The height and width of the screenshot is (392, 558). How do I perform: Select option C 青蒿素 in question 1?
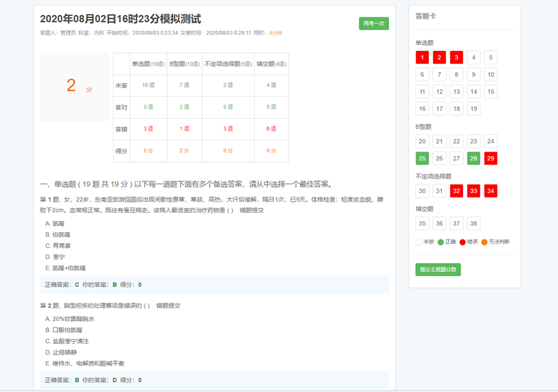point(61,246)
